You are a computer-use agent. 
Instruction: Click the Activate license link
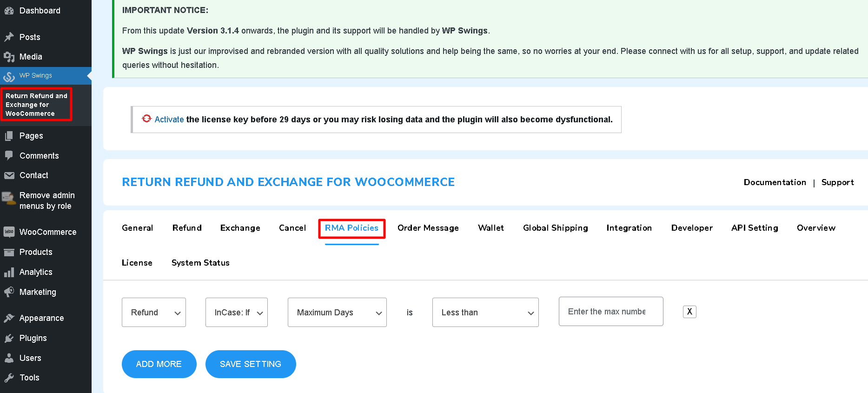(169, 120)
